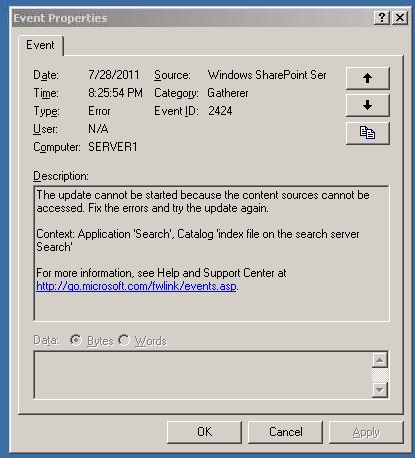
Task: Click the Event Properties title bar text
Action: click(x=60, y=18)
